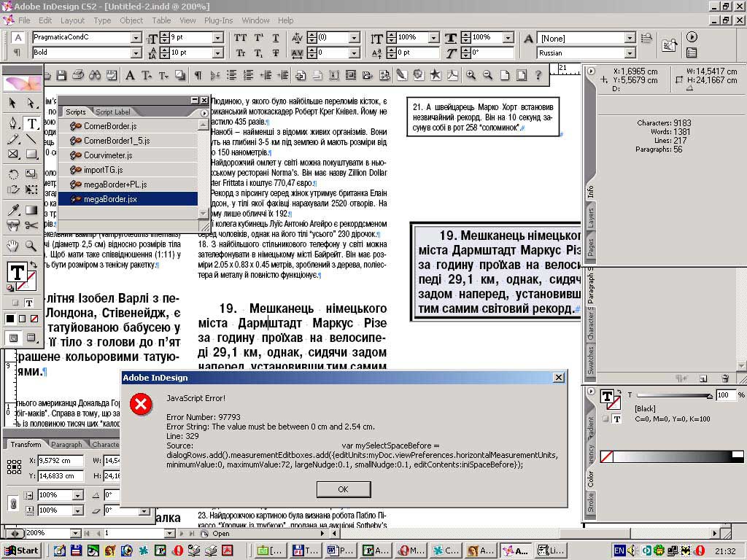Open the Scripts palette flyout menu
The width and height of the screenshot is (747, 560).
(x=204, y=113)
